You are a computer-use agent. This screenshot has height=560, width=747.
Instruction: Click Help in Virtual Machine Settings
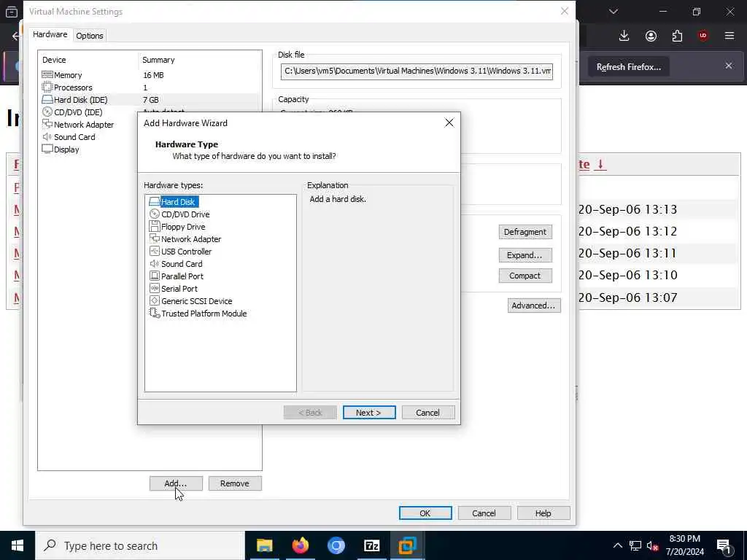point(543,513)
